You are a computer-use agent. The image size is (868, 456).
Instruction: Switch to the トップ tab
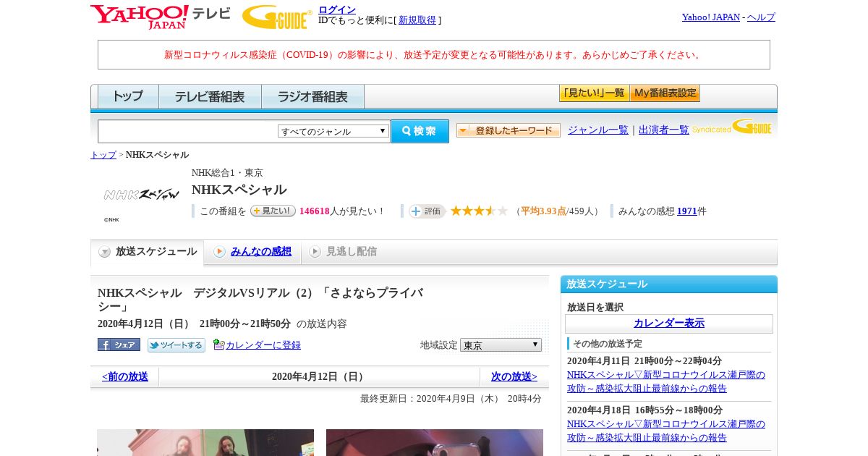pyautogui.click(x=128, y=96)
